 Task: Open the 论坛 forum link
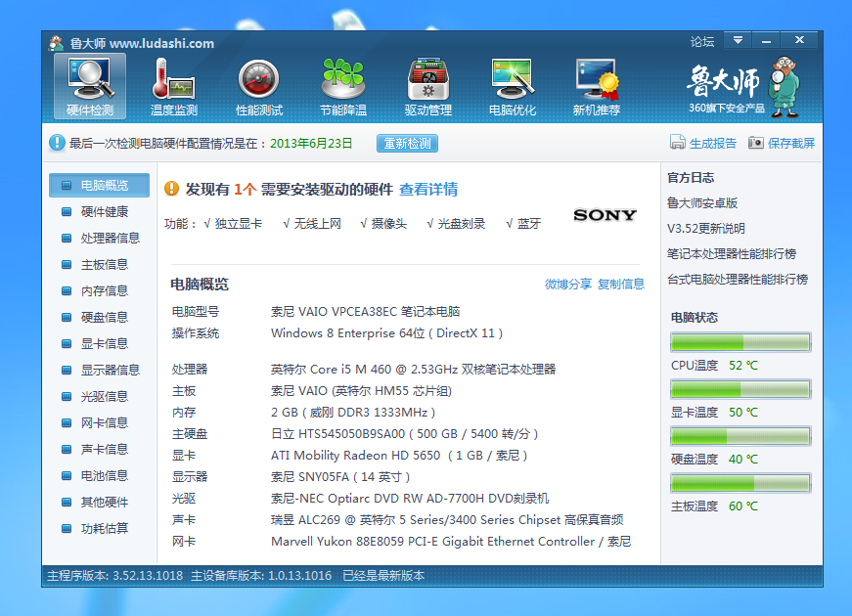[702, 42]
